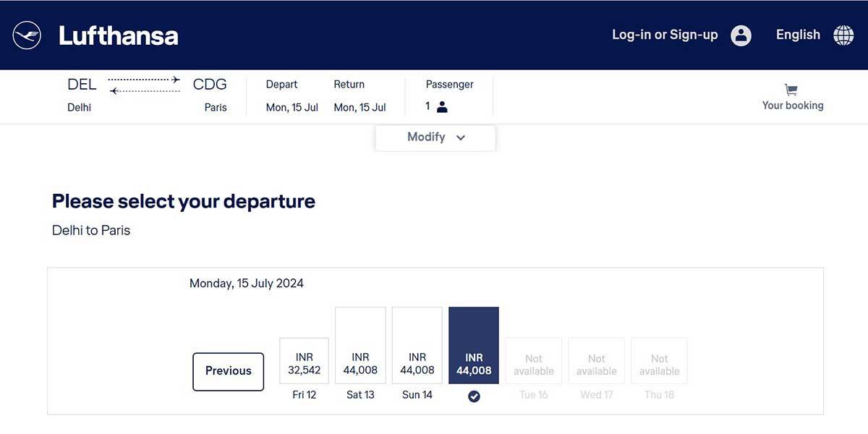Click the DEL Delhi departure airport field
The height and width of the screenshot is (434, 868).
(x=81, y=94)
